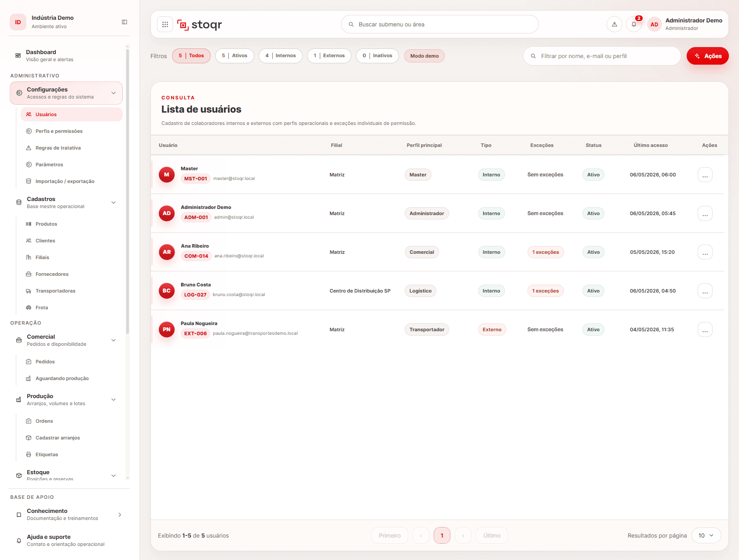This screenshot has width=739, height=560.
Task: Open Pedidos menu item
Action: pyautogui.click(x=72, y=362)
